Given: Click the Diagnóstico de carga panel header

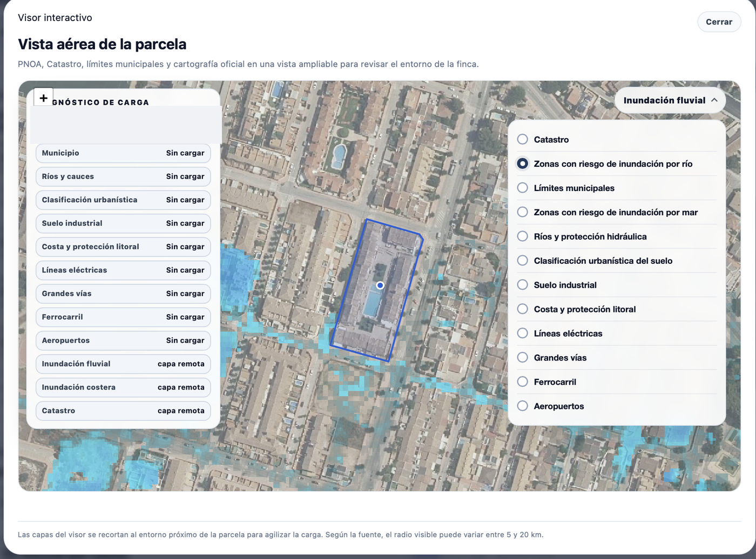Looking at the screenshot, I should tap(100, 103).
